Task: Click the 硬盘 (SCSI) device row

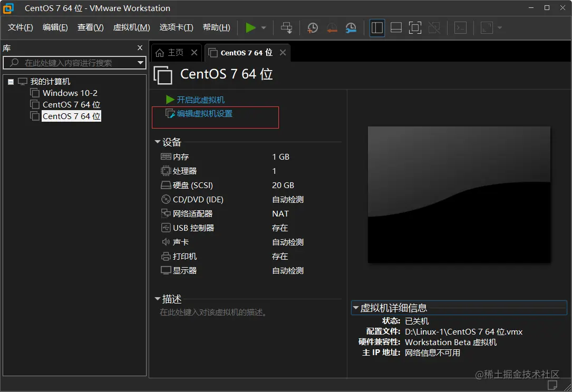Action: tap(234, 185)
